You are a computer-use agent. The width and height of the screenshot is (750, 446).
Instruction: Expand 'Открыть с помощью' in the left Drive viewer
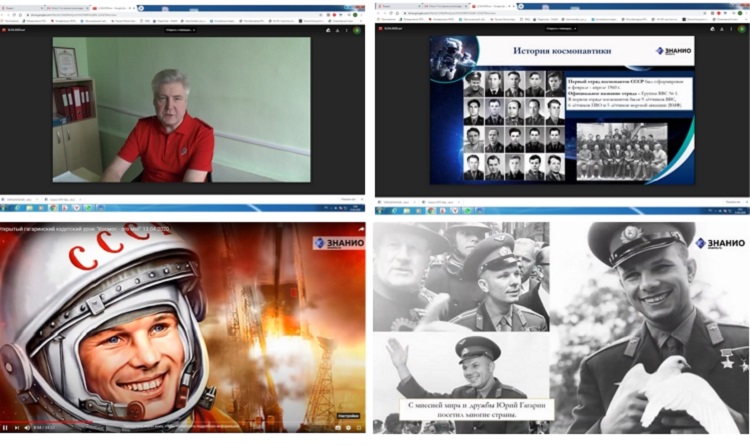click(x=182, y=30)
